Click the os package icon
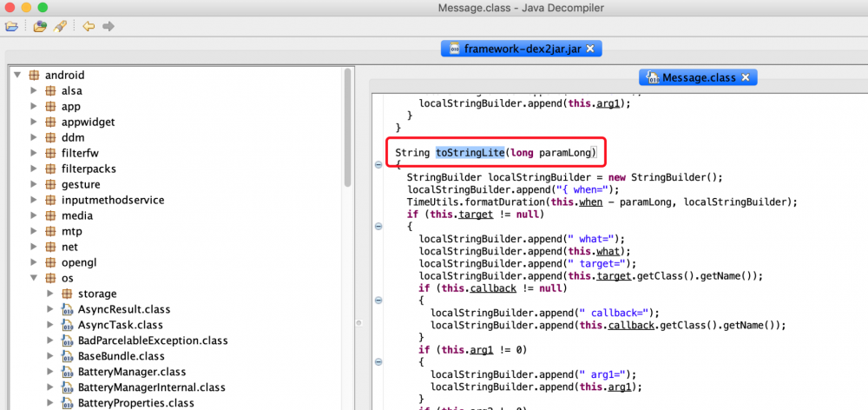This screenshot has height=410, width=868. click(50, 278)
